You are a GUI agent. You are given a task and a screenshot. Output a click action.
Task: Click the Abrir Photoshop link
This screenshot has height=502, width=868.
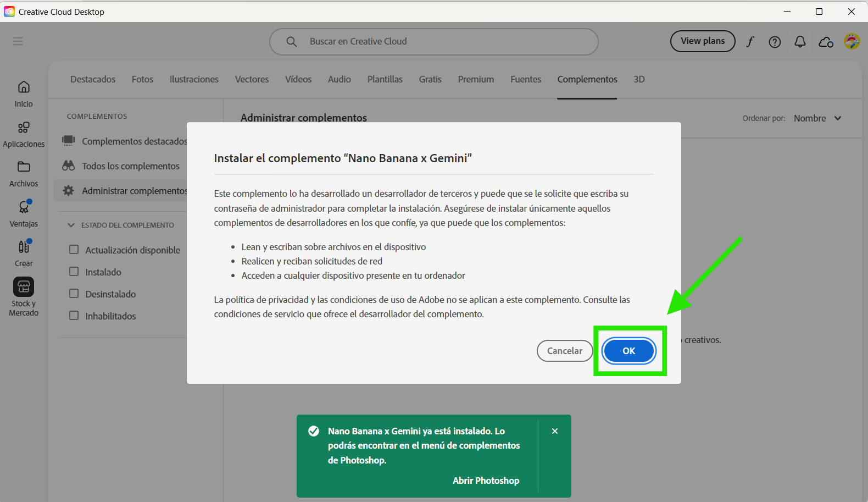tap(486, 481)
